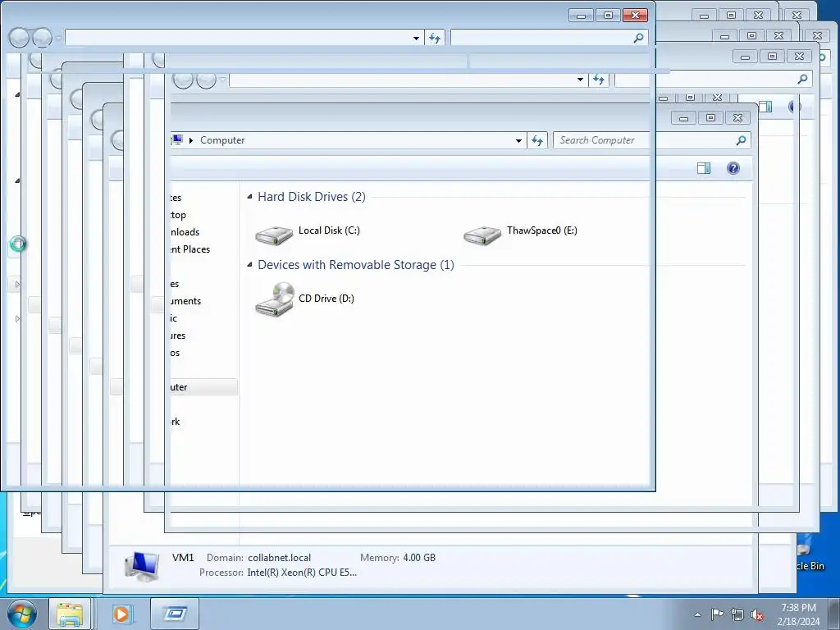Click search magnifier in the frontmost blank window
The image size is (840, 630).
[638, 38]
